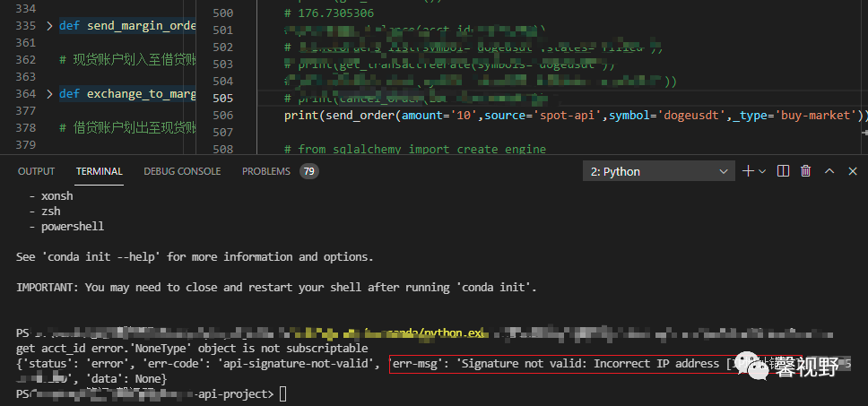Click the 'zsh' entry in terminal output
The image size is (868, 406).
pos(51,212)
